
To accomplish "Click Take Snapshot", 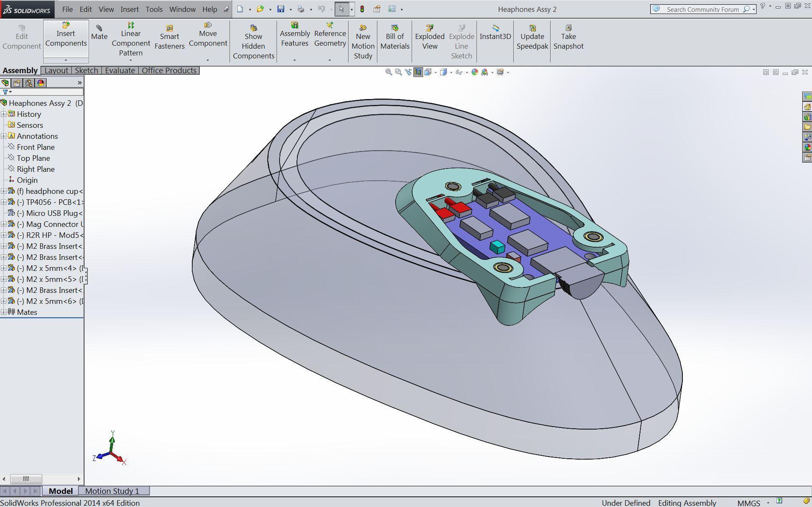I will 568,37.
